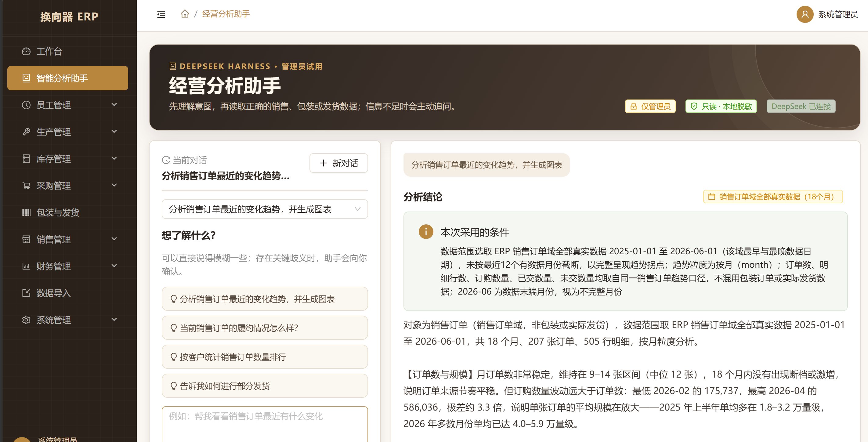The width and height of the screenshot is (868, 442).
Task: Expand the 员工管理 submenu chevron
Action: coord(114,104)
